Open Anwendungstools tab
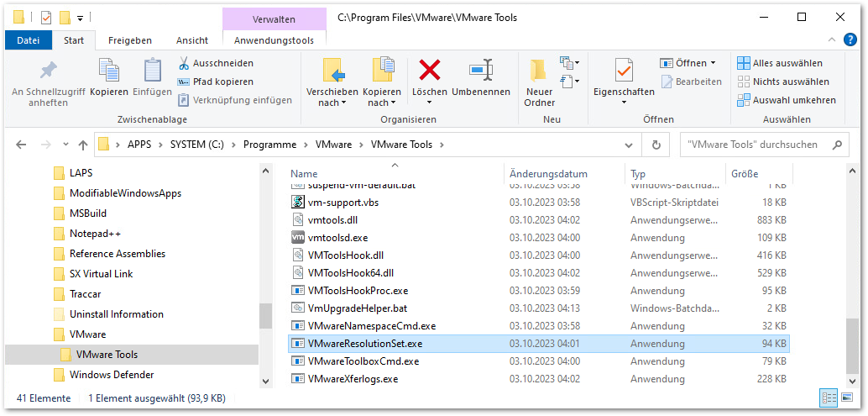 coord(274,40)
